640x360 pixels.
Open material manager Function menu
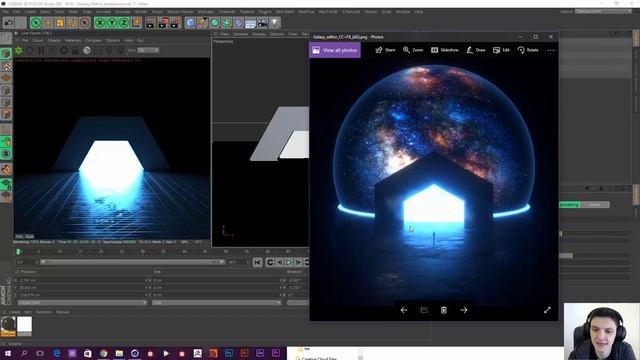(x=43, y=312)
